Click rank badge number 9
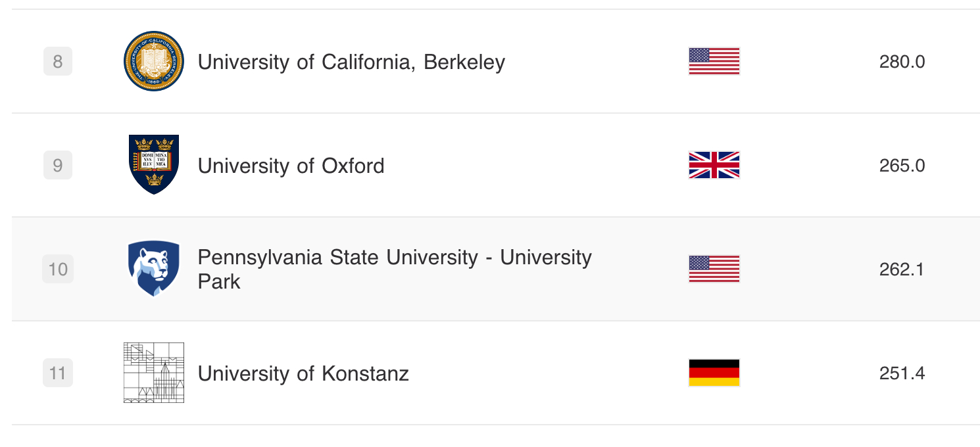The image size is (980, 447). pyautogui.click(x=58, y=166)
